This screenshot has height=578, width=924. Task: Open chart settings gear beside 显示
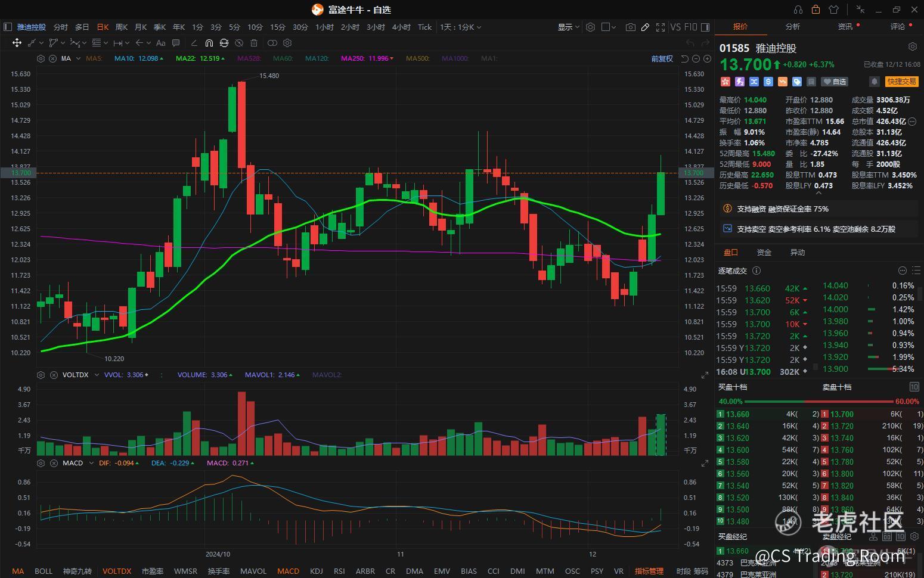click(x=590, y=27)
